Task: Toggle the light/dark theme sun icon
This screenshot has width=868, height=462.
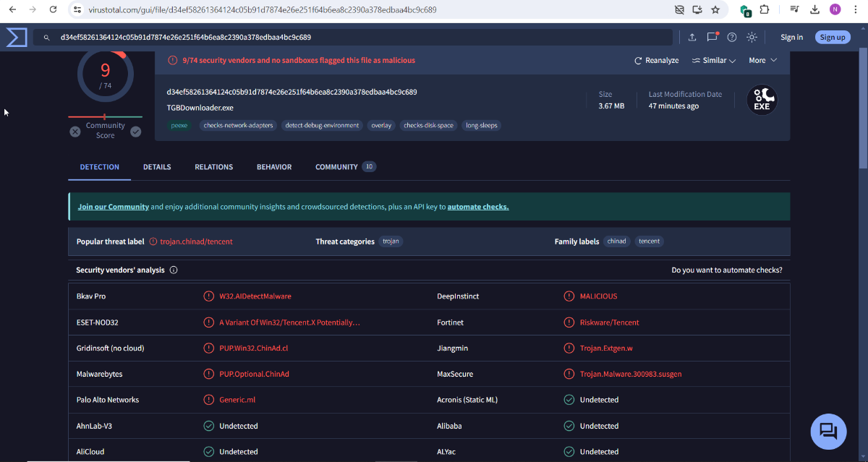Action: pyautogui.click(x=752, y=38)
